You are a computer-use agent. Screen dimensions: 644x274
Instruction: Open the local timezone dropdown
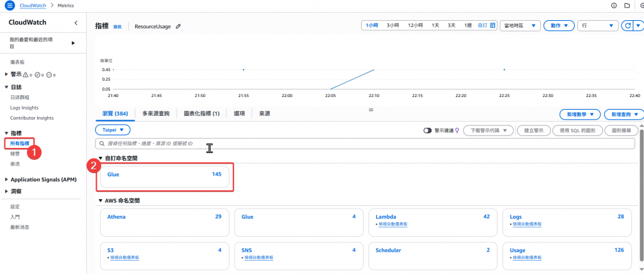[520, 25]
